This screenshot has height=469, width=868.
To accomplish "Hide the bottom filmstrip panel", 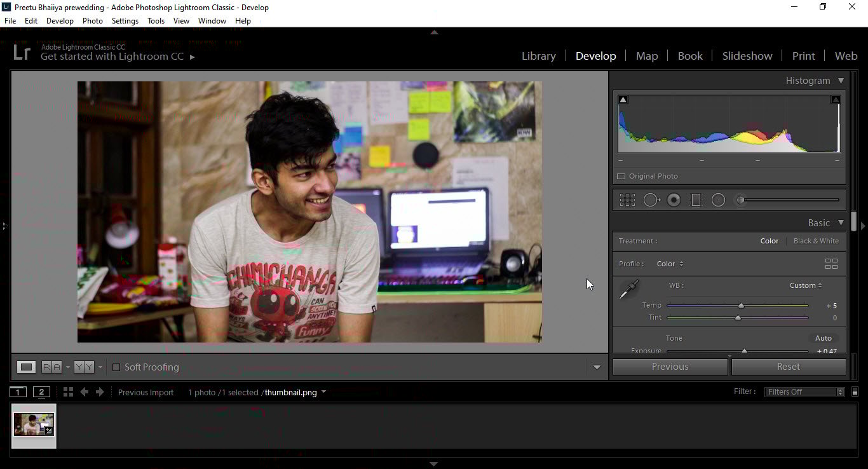I will [434, 464].
